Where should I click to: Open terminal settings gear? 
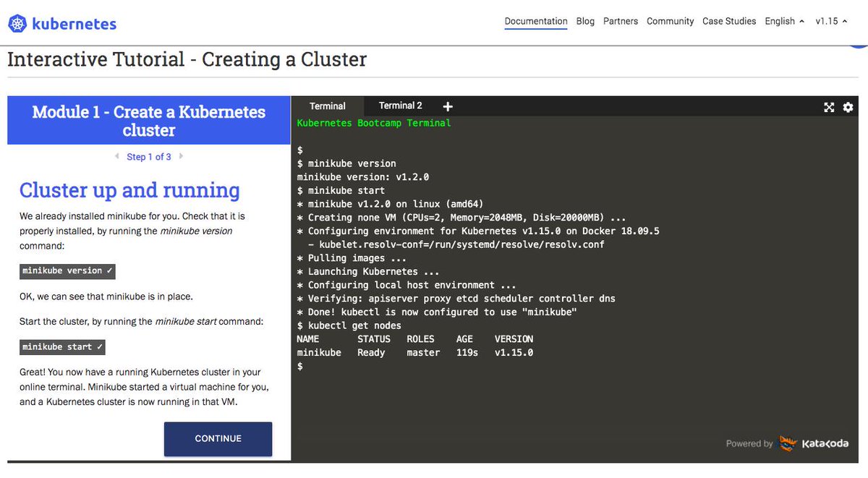848,107
